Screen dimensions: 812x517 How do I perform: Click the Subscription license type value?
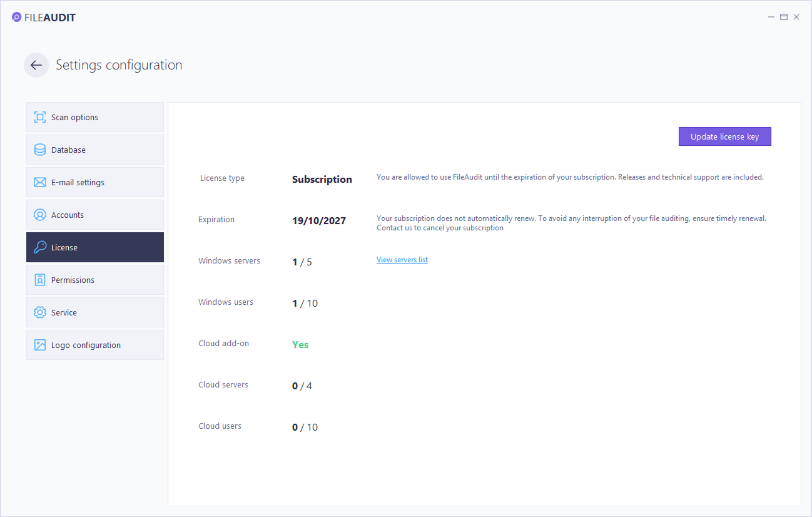click(x=322, y=180)
